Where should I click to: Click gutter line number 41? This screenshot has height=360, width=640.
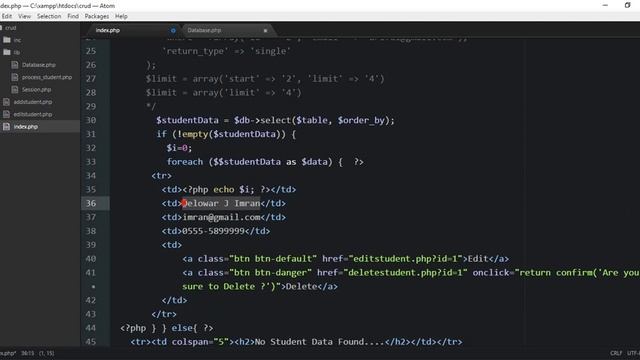91,272
